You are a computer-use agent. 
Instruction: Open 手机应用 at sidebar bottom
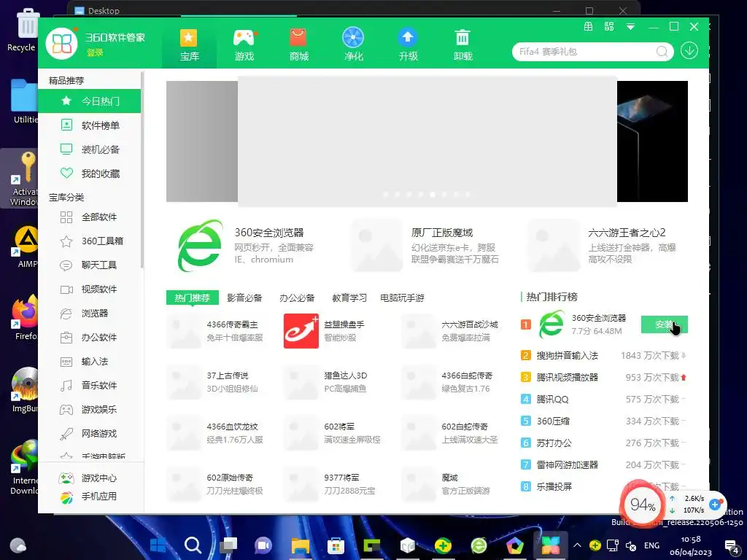(88, 497)
